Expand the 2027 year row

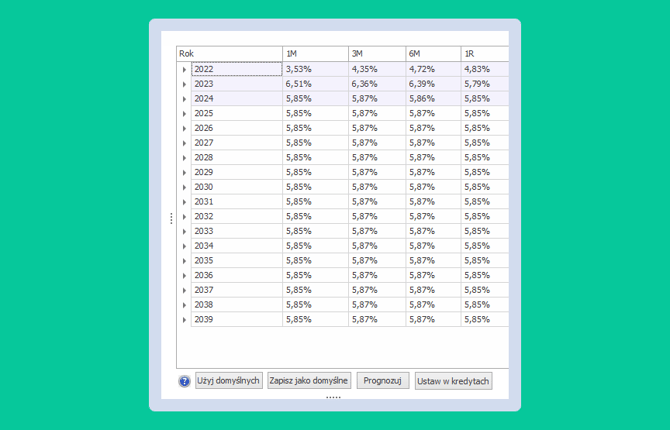click(x=184, y=143)
